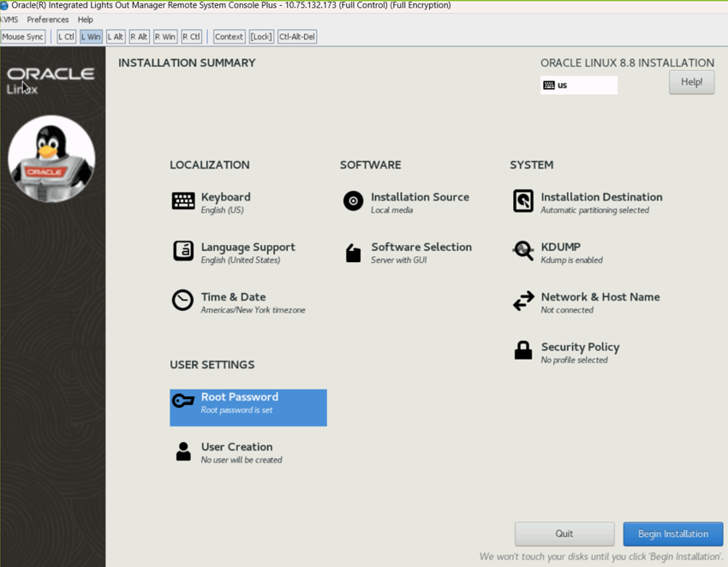Screen dimensions: 728x567
Task: Open the Preferences menu
Action: pos(48,20)
